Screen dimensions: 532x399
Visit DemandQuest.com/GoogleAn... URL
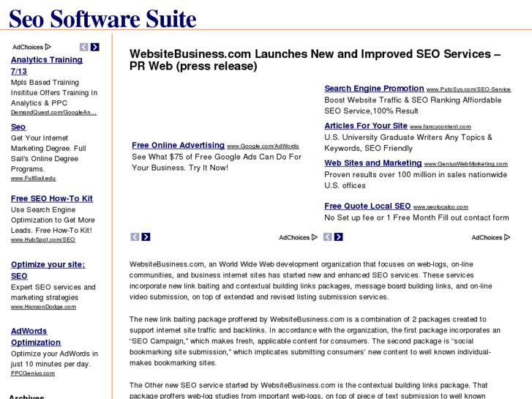[x=53, y=113]
